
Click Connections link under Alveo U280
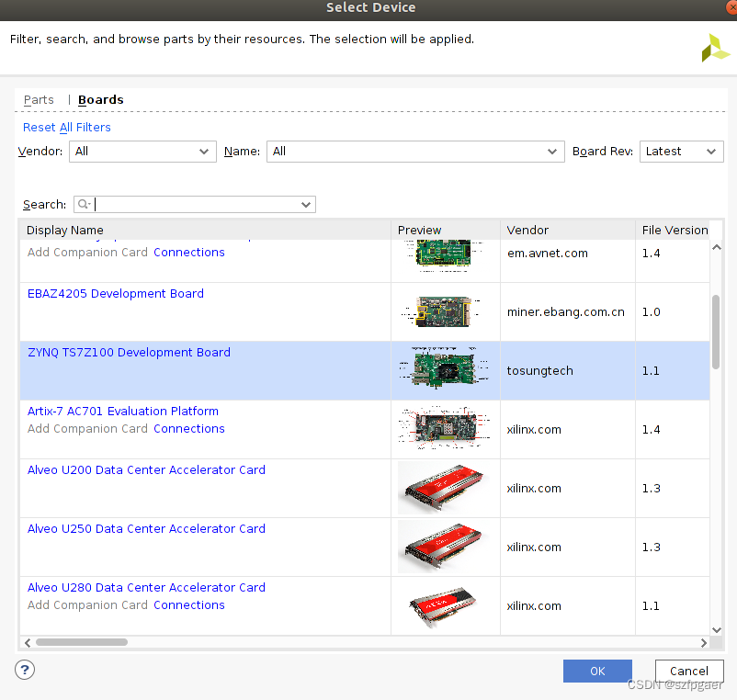[x=189, y=604]
